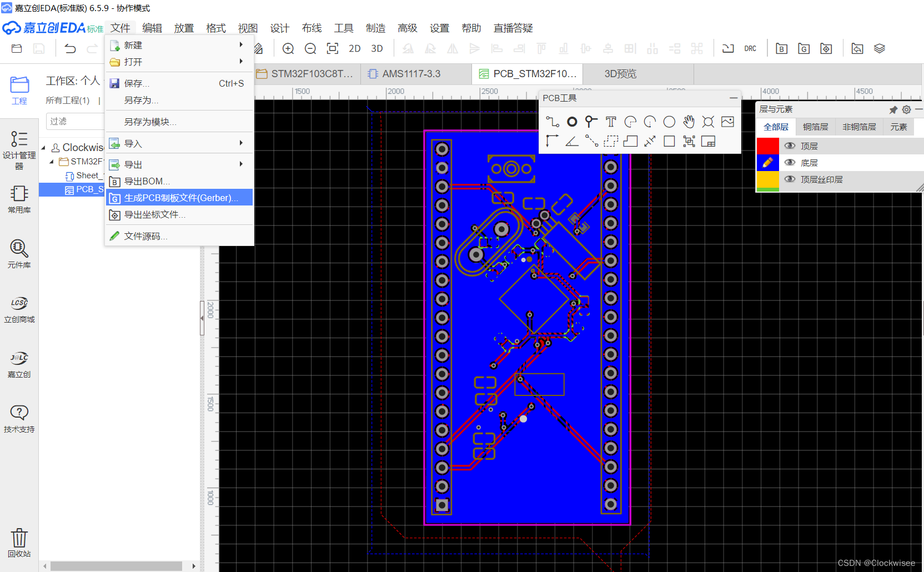
Task: Select the Hand pan tool in PCB tools
Action: pyautogui.click(x=689, y=122)
